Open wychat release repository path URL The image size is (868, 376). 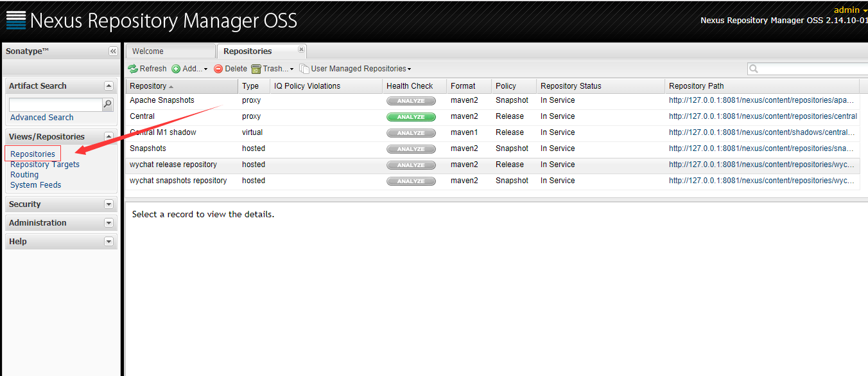point(762,165)
